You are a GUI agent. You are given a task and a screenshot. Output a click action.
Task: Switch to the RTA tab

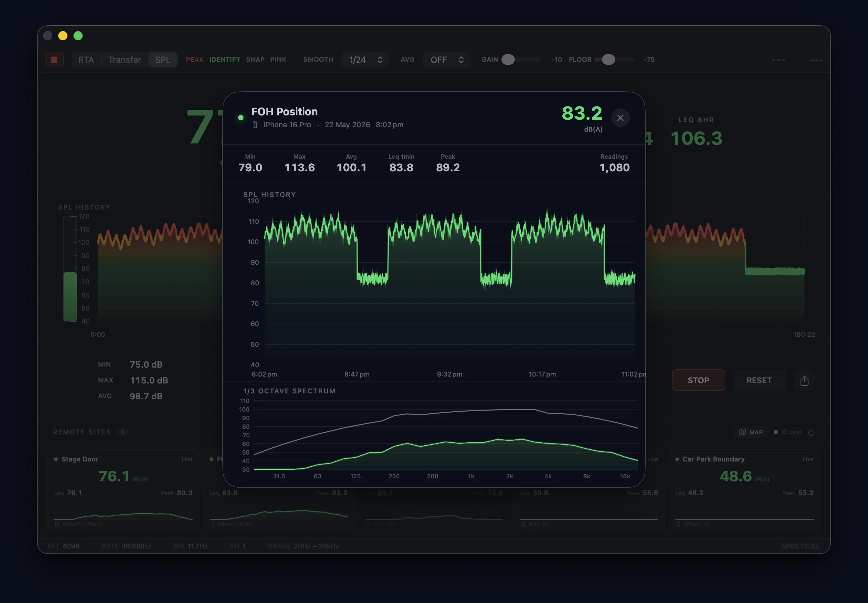coord(86,60)
